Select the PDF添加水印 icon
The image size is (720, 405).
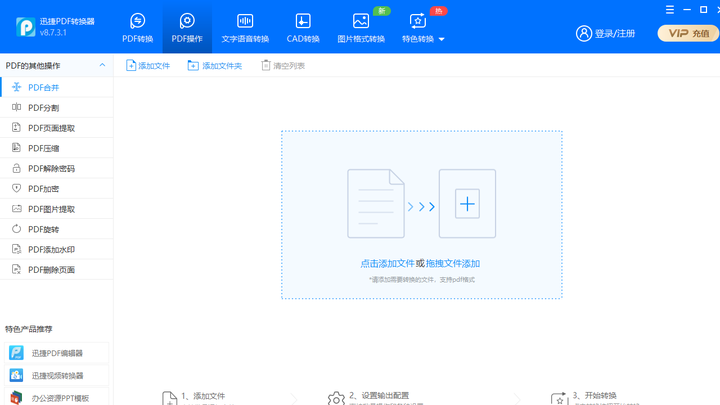17,249
